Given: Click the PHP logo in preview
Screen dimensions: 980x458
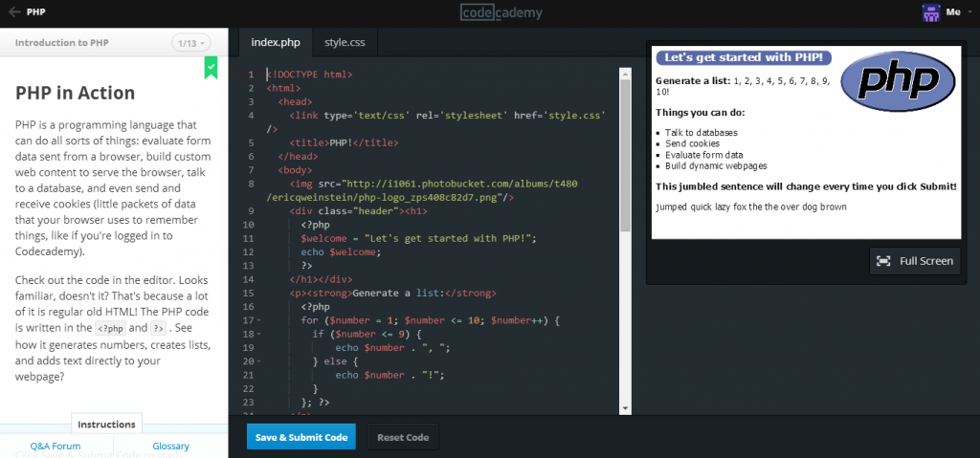Looking at the screenshot, I should coord(898,81).
